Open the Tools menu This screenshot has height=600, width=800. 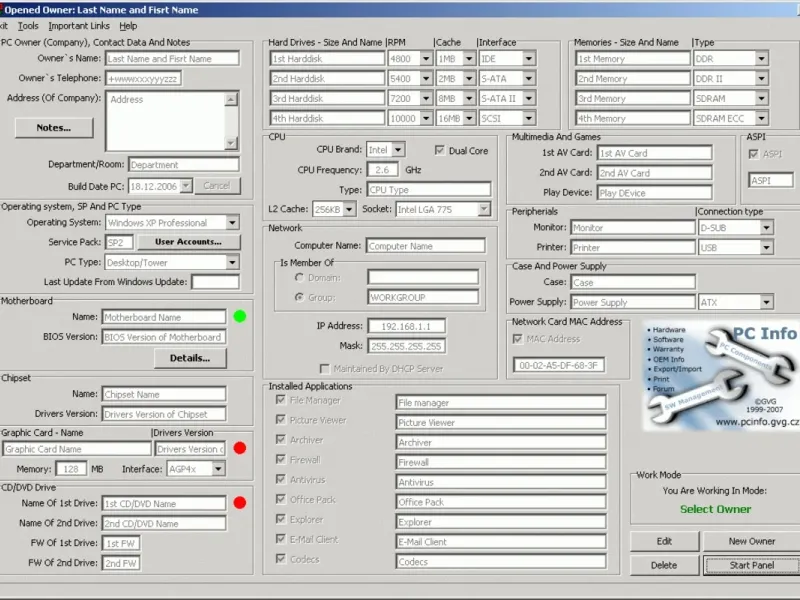click(28, 26)
